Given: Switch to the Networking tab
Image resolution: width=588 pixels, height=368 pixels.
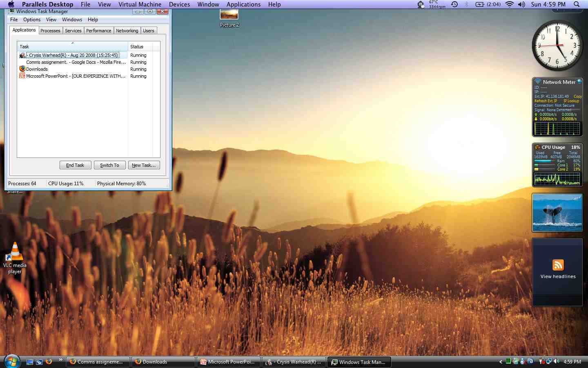Looking at the screenshot, I should [127, 31].
